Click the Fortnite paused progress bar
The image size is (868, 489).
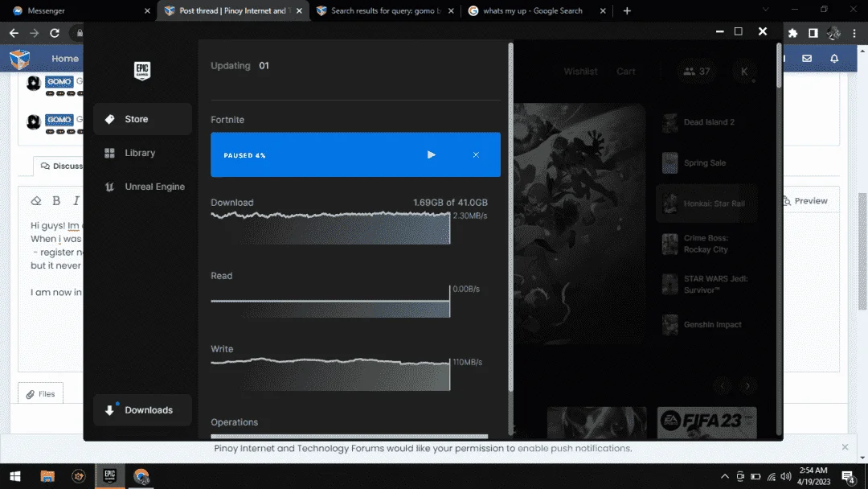click(355, 155)
